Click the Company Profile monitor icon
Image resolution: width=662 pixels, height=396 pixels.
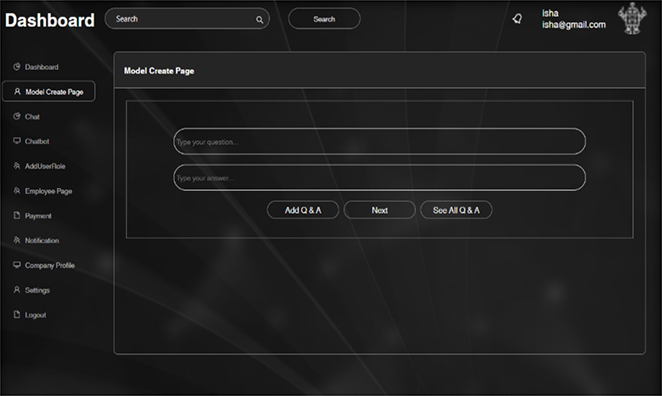click(x=17, y=265)
